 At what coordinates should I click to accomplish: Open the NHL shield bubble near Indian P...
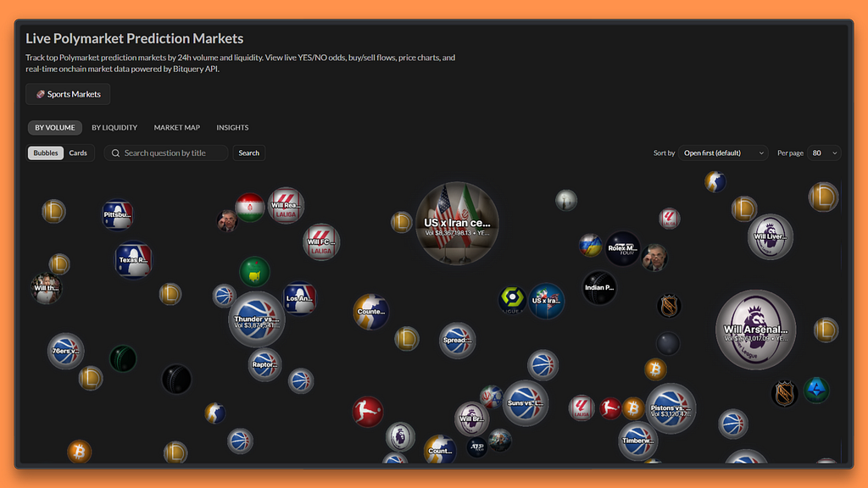(x=669, y=306)
